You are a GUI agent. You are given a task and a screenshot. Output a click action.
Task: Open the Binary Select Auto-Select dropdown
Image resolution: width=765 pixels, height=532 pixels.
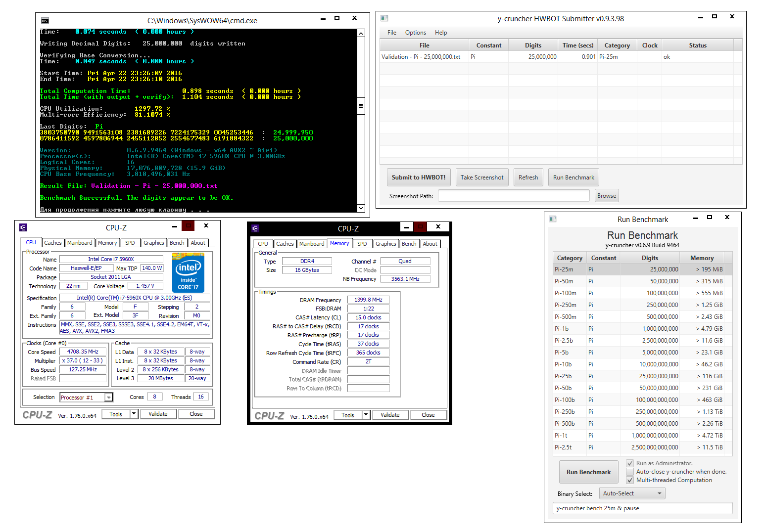point(632,493)
